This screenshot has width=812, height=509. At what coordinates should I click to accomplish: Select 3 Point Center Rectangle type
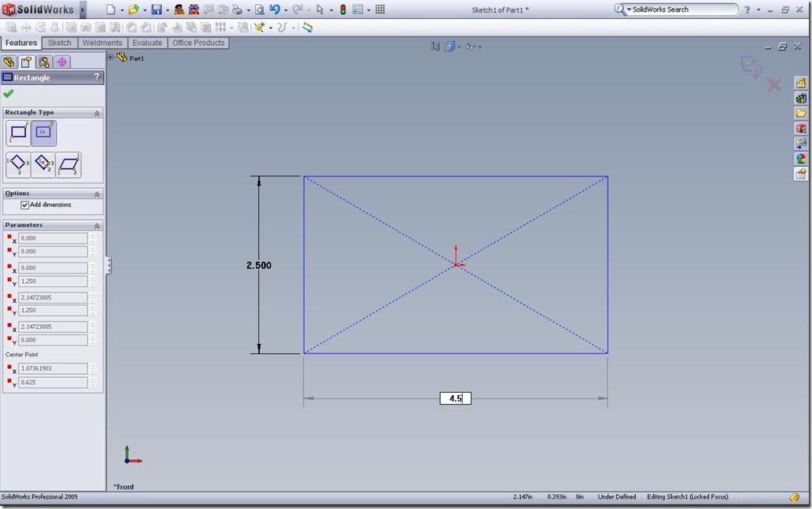tap(43, 164)
